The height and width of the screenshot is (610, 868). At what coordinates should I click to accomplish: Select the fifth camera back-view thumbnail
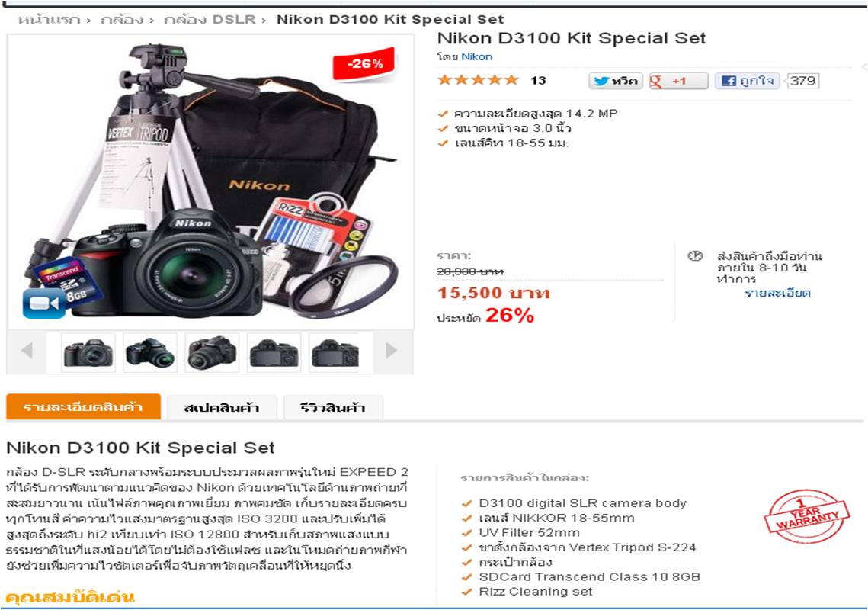335,353
